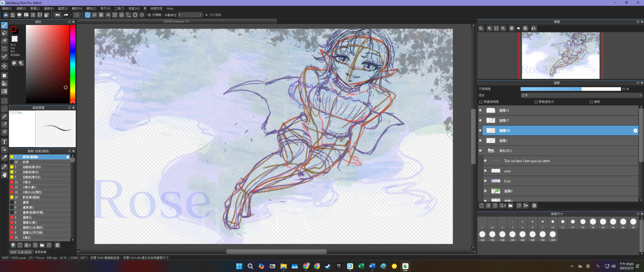Click the transparent color swatch

[x=14, y=39]
